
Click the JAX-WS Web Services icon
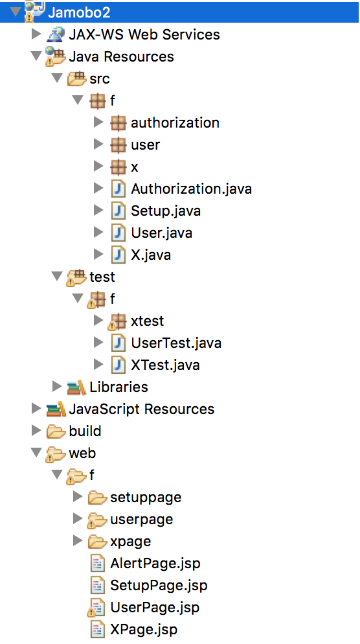point(55,34)
